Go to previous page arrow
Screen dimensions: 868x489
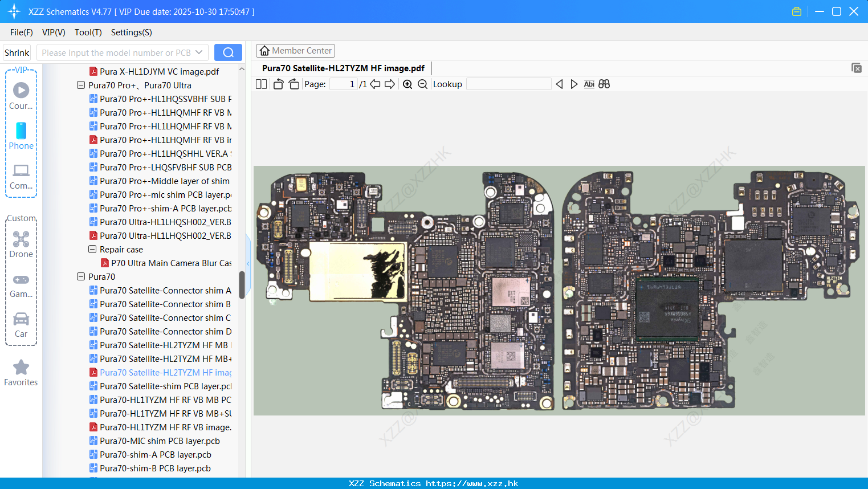pyautogui.click(x=375, y=84)
